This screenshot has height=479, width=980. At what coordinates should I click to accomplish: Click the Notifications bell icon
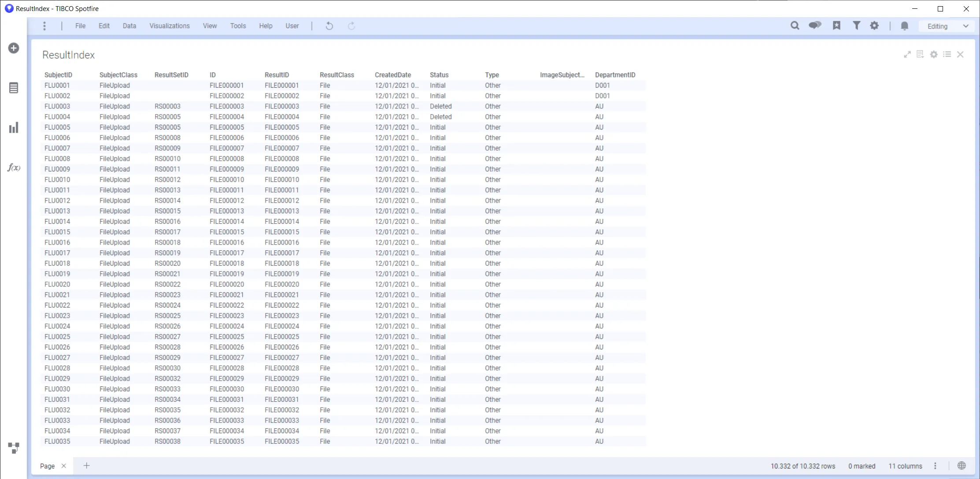pyautogui.click(x=904, y=26)
